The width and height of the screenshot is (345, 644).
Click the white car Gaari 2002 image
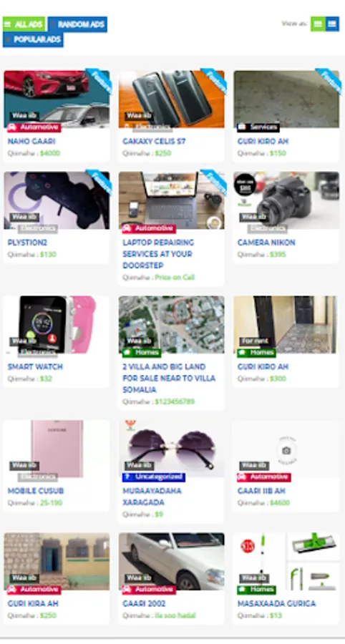172,561
